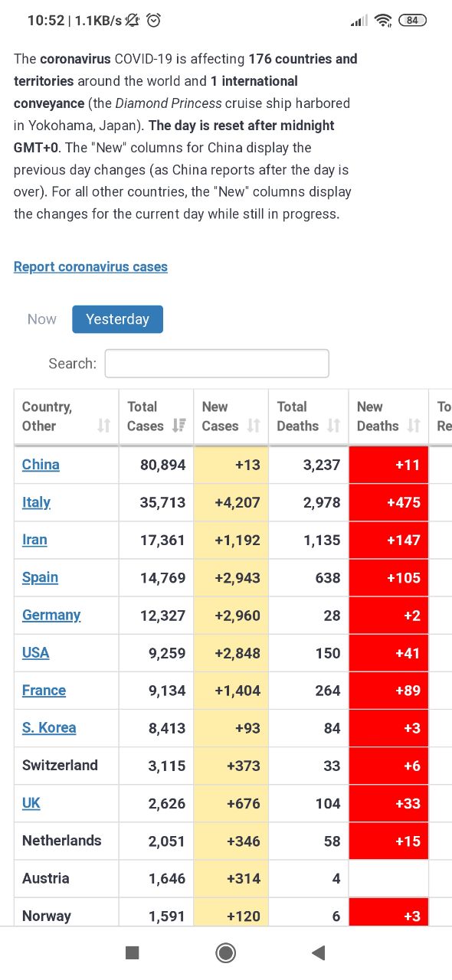Select the Austria row name
This screenshot has width=452, height=980.
tap(46, 878)
